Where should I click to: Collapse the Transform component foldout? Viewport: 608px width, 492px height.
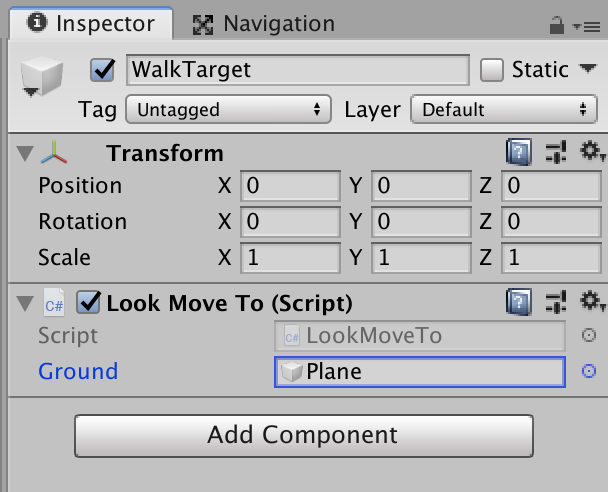[x=25, y=154]
